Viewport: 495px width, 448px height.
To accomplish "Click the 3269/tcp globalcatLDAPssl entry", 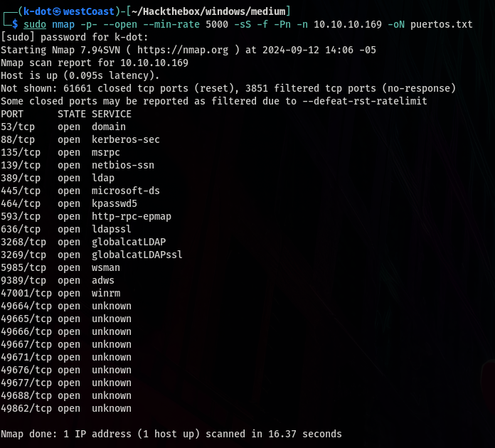I will click(92, 255).
